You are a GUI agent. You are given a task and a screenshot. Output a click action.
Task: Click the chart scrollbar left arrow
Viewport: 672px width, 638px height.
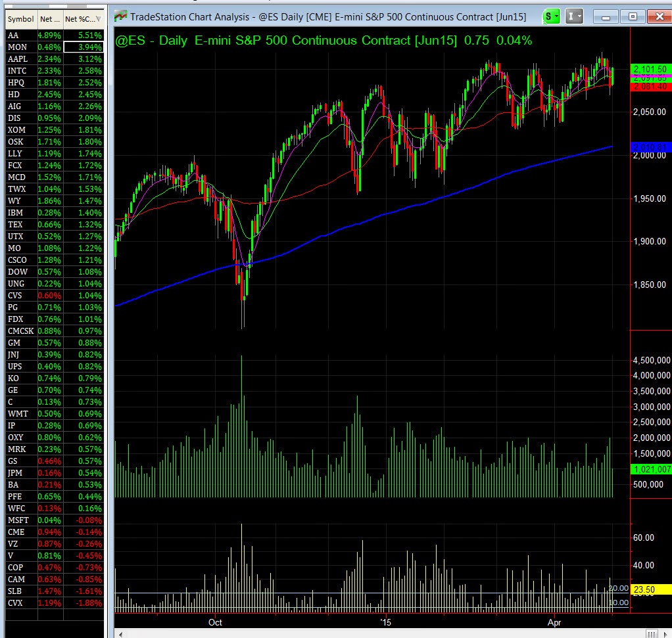coord(121,634)
